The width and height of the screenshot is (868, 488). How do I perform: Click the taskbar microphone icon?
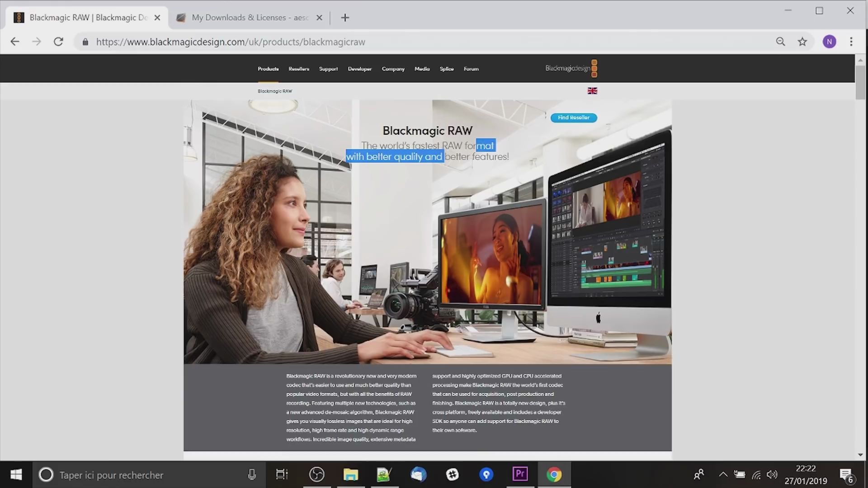[x=252, y=474]
